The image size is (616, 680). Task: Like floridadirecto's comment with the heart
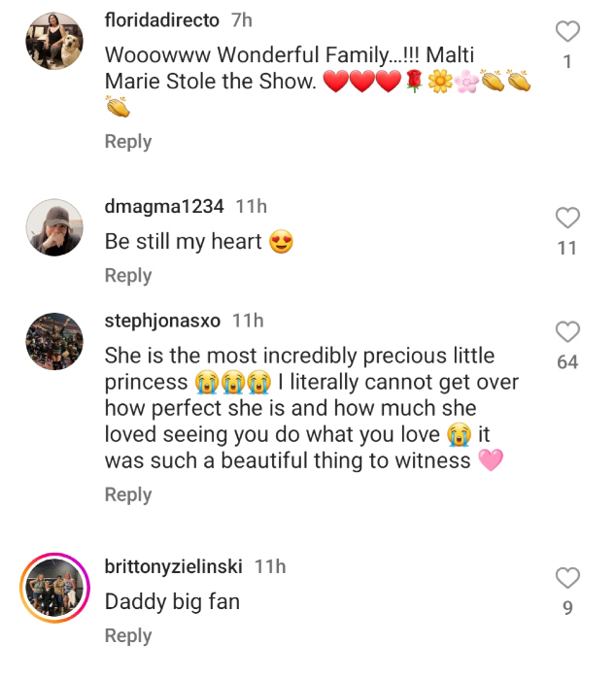[x=567, y=32]
